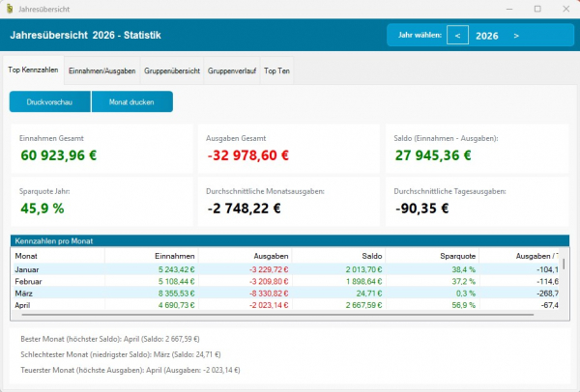Open the Druckvorschau print preview
The width and height of the screenshot is (580, 392).
click(x=49, y=101)
